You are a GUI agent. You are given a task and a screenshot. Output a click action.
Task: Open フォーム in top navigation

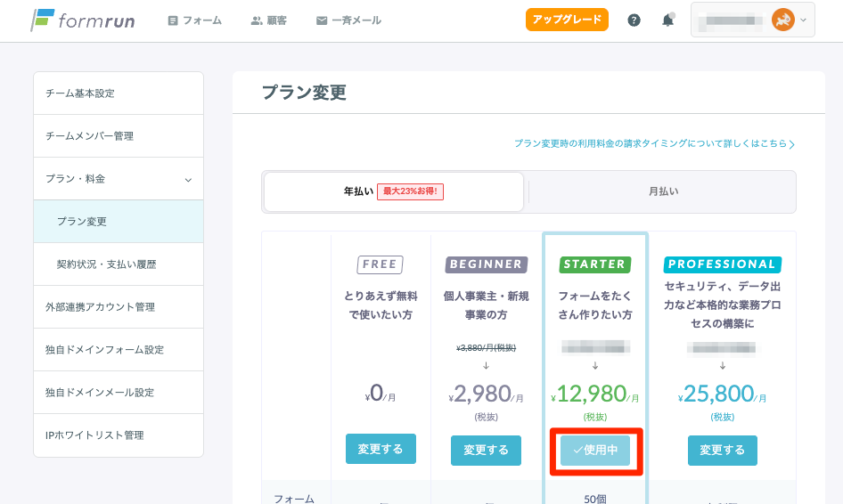click(x=194, y=20)
